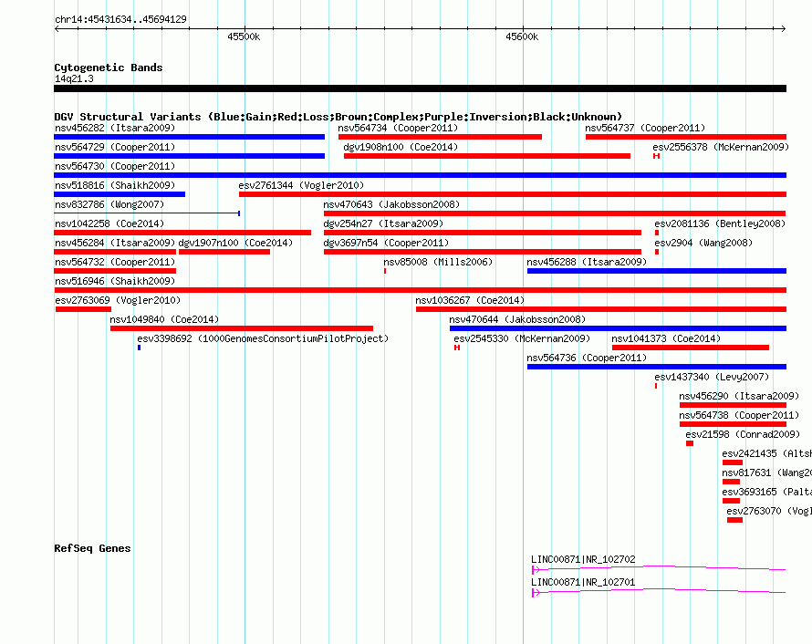This screenshot has height=644, width=812.
Task: Select dgv254n27 (Itsara2009) label
Action: click(x=383, y=223)
